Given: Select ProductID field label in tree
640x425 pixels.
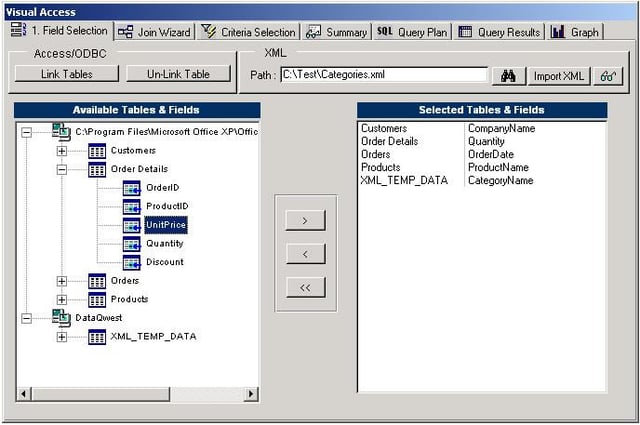Looking at the screenshot, I should pos(167,206).
